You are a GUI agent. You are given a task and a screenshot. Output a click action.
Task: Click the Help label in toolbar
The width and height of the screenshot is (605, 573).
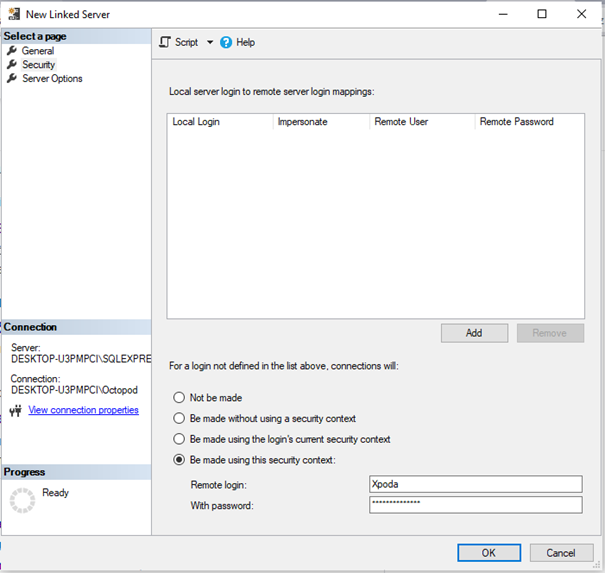245,42
